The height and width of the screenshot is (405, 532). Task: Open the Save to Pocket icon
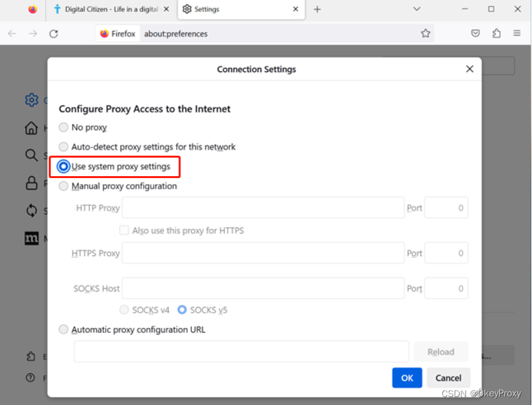point(475,32)
